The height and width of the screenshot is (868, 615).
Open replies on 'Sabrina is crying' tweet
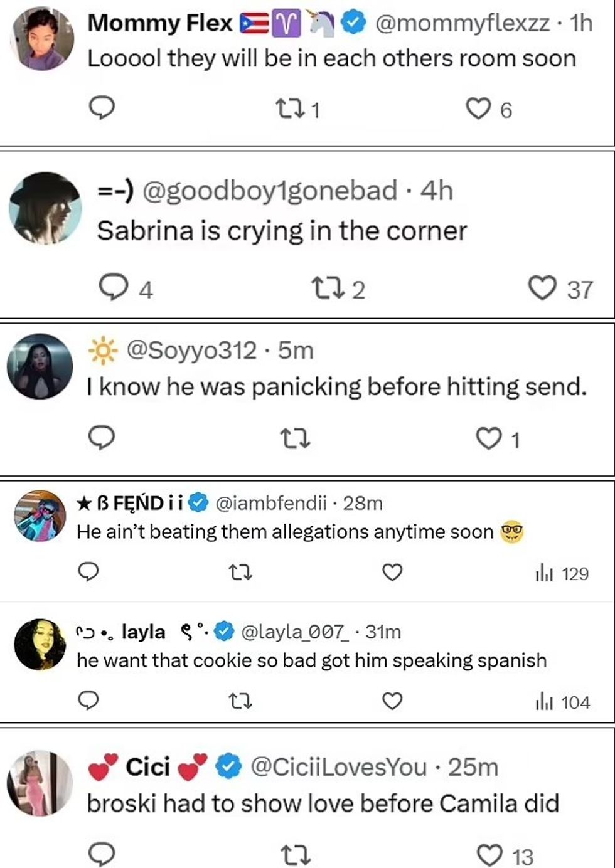click(114, 288)
